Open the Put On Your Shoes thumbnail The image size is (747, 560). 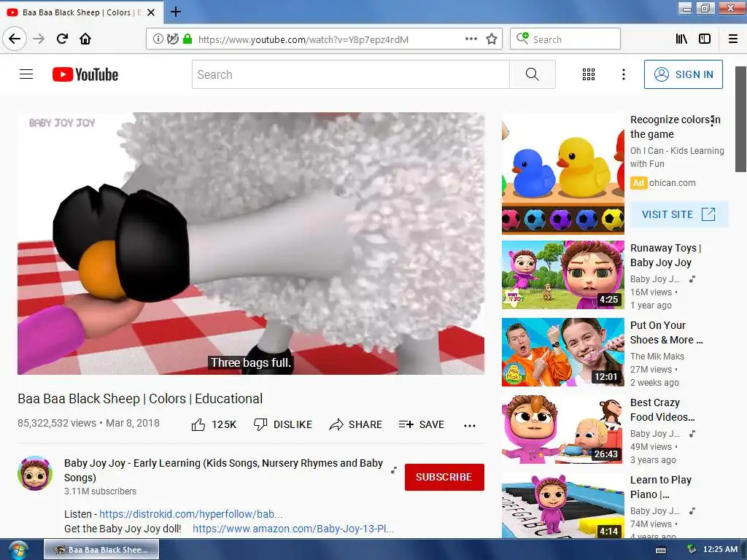pos(562,352)
